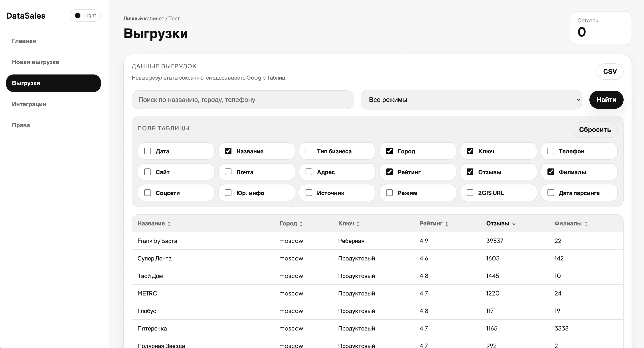The height and width of the screenshot is (348, 644).
Task: Click branches value 142
Action: (559, 258)
